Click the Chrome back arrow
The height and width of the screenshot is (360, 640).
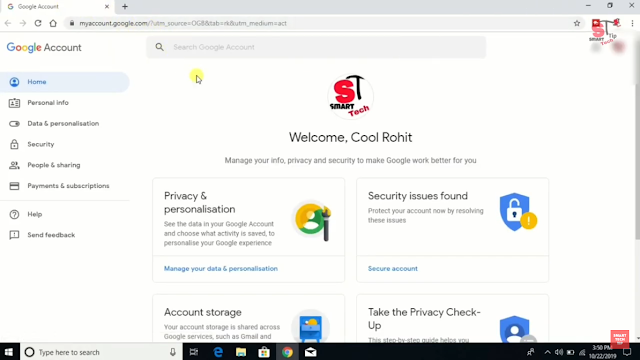(x=8, y=23)
